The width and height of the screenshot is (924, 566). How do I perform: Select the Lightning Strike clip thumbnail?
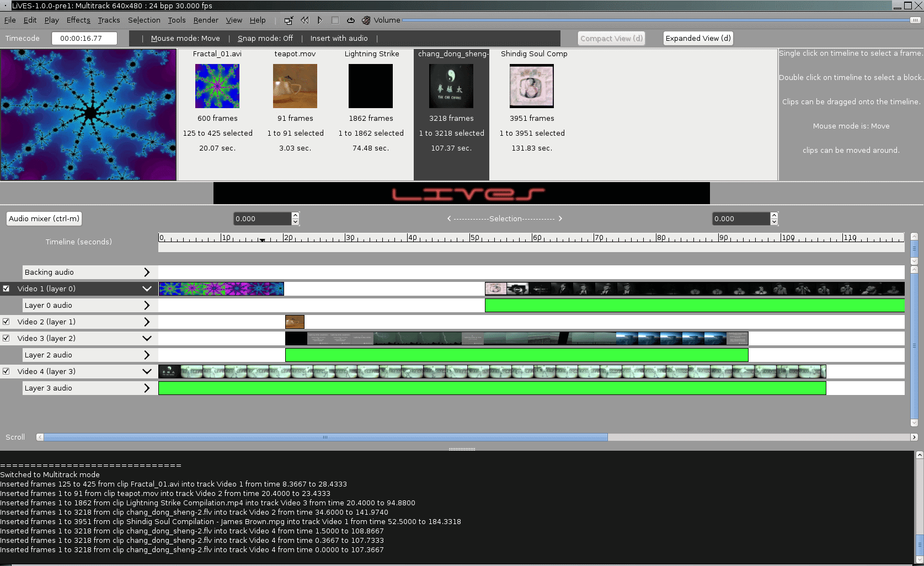[371, 86]
